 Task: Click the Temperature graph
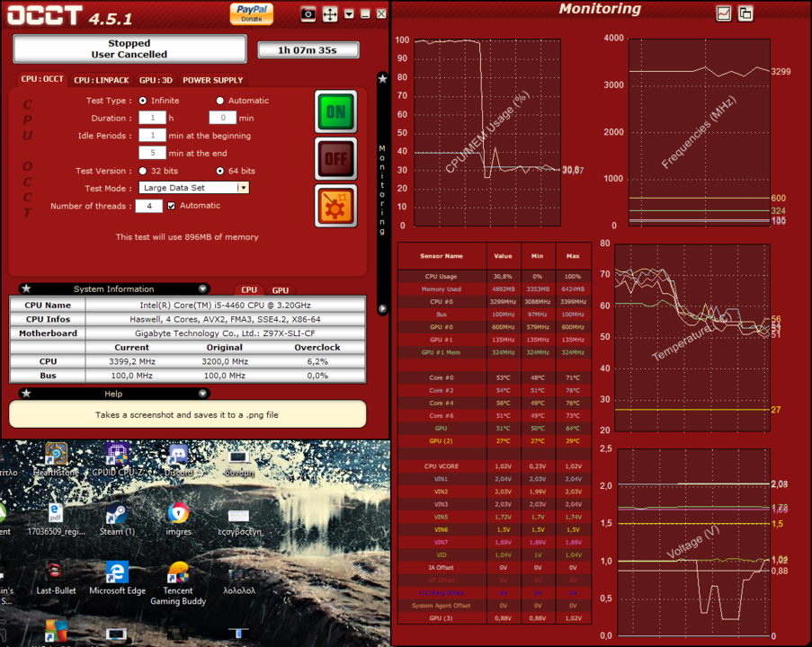point(692,338)
